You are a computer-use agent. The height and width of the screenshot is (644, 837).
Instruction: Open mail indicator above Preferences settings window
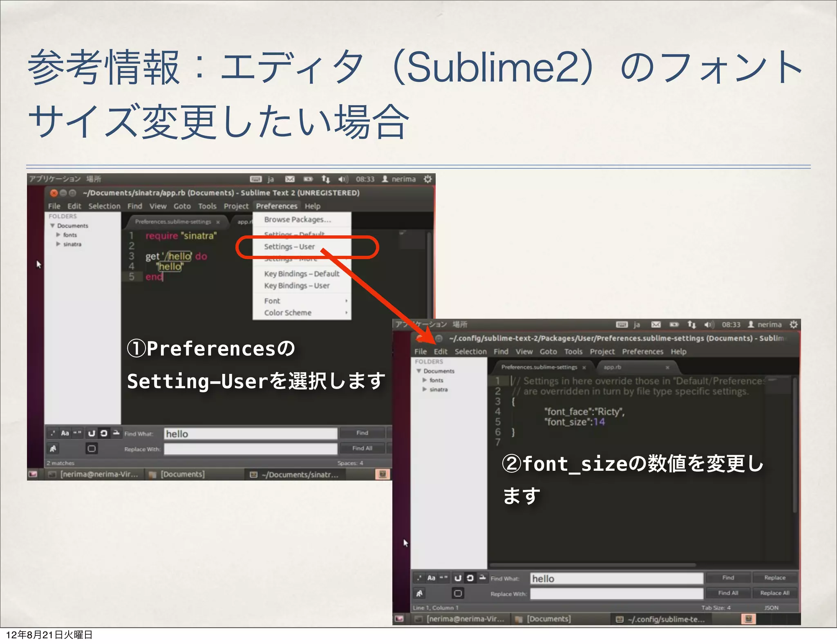[x=656, y=324]
